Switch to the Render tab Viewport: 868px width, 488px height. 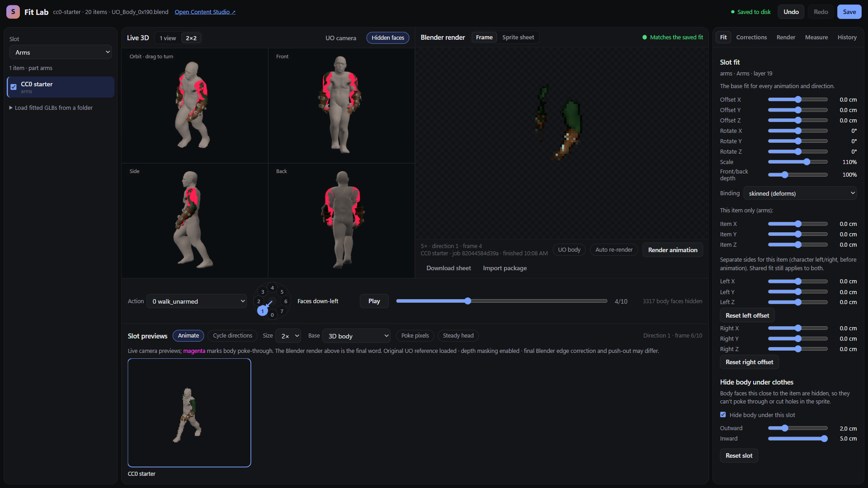[786, 38]
